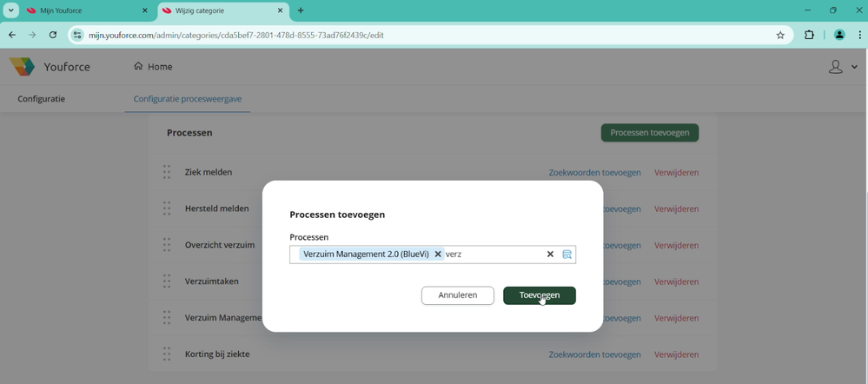The width and height of the screenshot is (868, 384).
Task: Click the Processen toevoegen green button
Action: point(649,133)
